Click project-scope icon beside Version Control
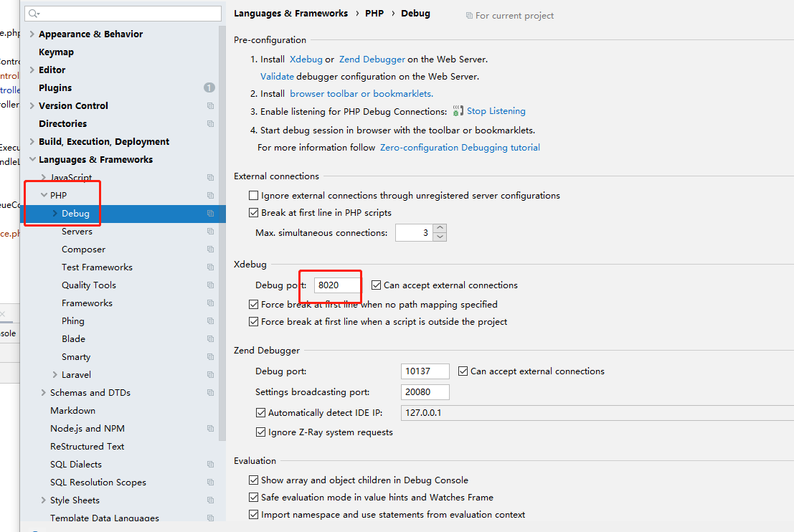Image resolution: width=794 pixels, height=532 pixels. click(210, 106)
